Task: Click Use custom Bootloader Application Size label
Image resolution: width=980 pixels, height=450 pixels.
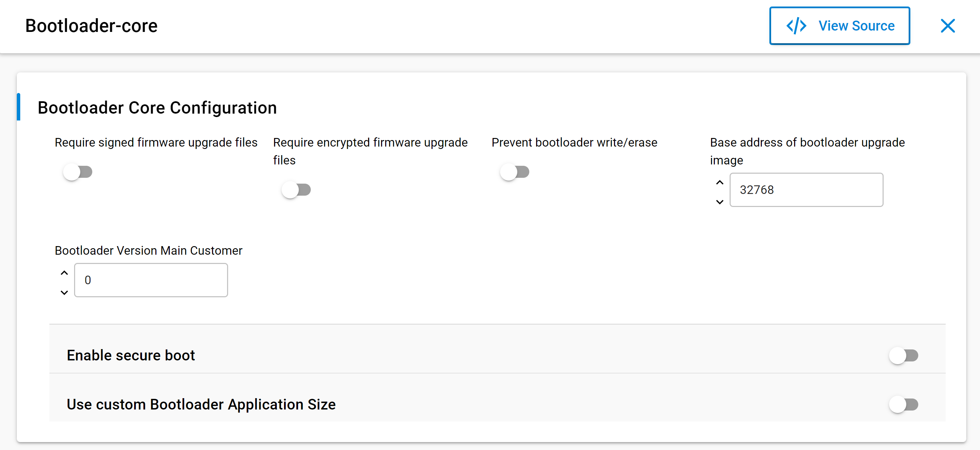Action: click(x=201, y=404)
